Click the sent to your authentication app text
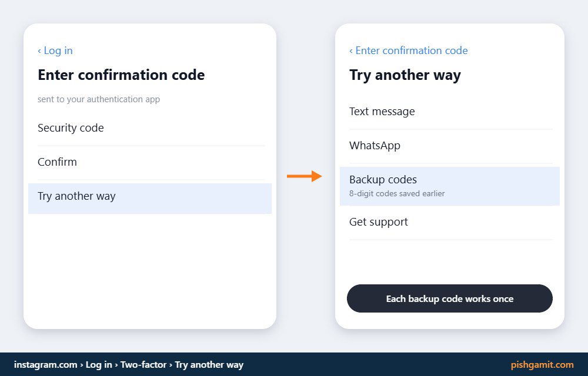The height and width of the screenshot is (376, 588). (x=99, y=99)
